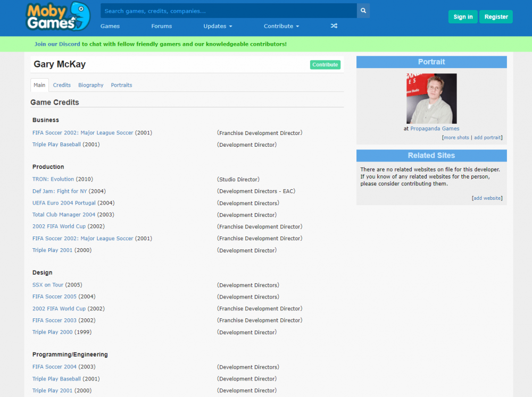This screenshot has width=532, height=397.
Task: Click the search magnifier button
Action: coord(363,11)
